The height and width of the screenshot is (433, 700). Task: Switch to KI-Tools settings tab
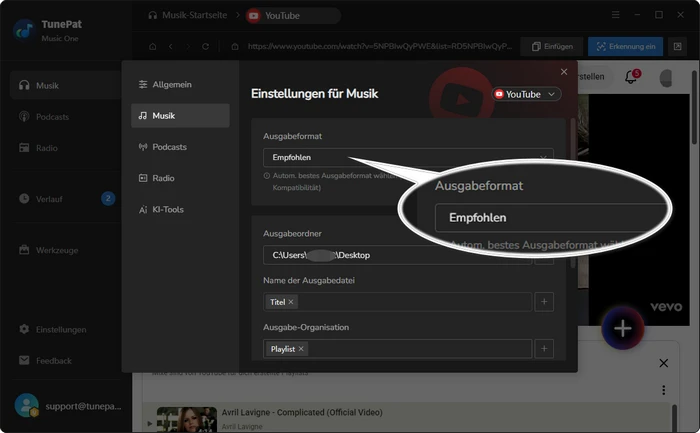180,209
